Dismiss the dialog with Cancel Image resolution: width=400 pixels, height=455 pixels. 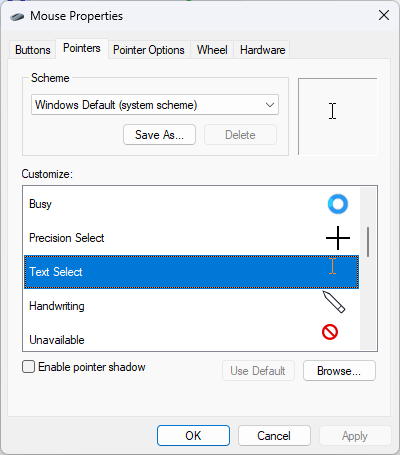pos(274,435)
